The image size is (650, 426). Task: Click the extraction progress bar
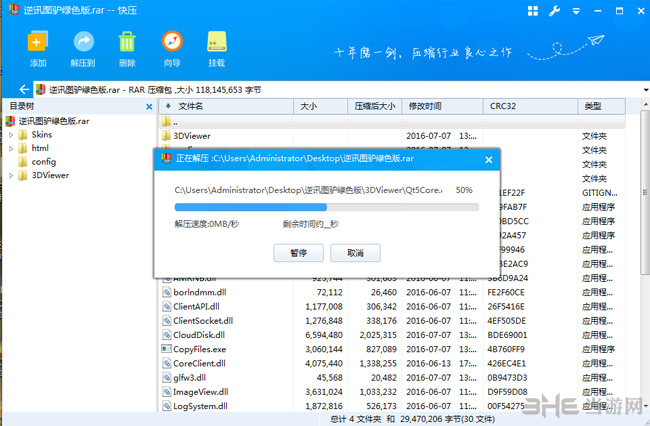[x=327, y=207]
